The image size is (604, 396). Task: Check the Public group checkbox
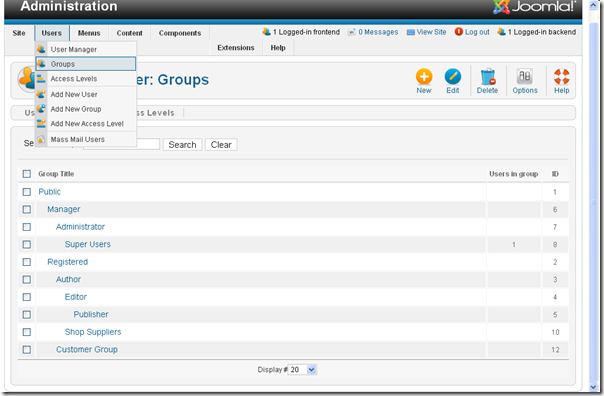(x=27, y=191)
